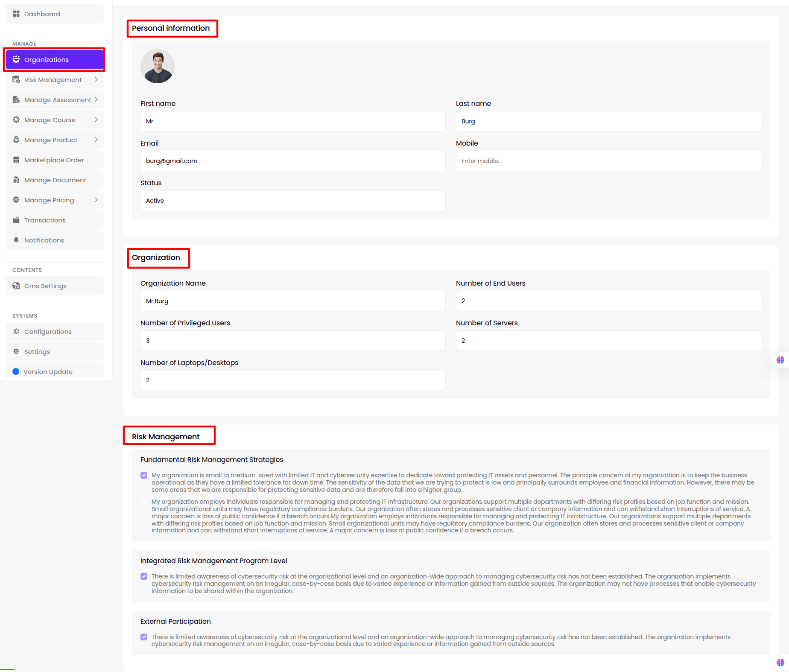789x672 pixels.
Task: Click the Configurations icon in sidebar
Action: coord(16,332)
